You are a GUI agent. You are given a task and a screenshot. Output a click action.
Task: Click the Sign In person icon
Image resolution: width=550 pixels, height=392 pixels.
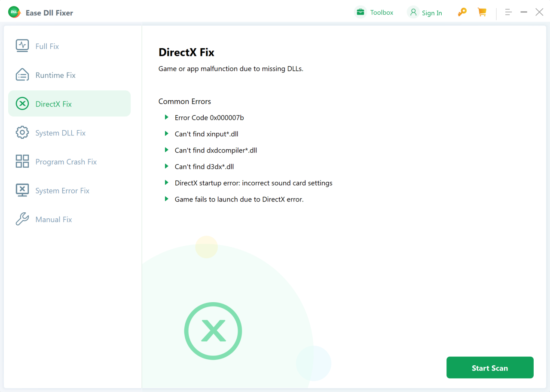(x=413, y=12)
